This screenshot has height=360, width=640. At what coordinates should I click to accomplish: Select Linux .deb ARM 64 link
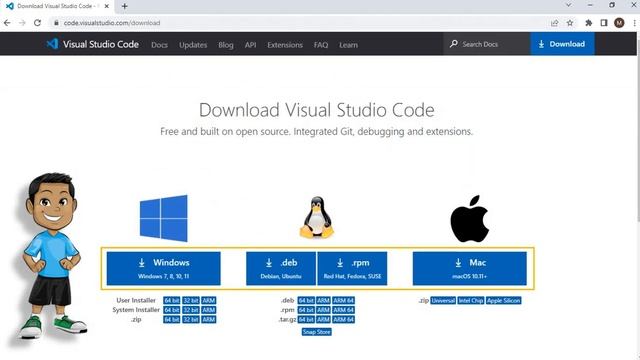pos(343,300)
